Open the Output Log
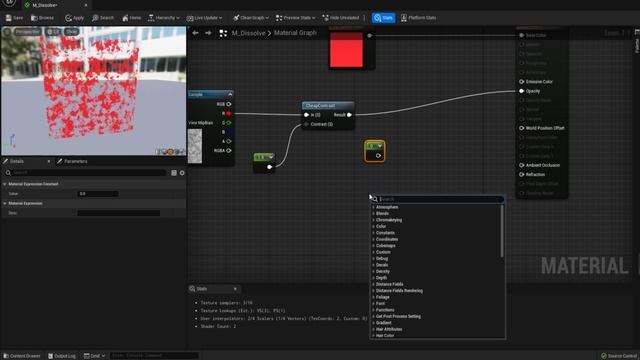Screen dimensions: 640x360 coord(62,356)
